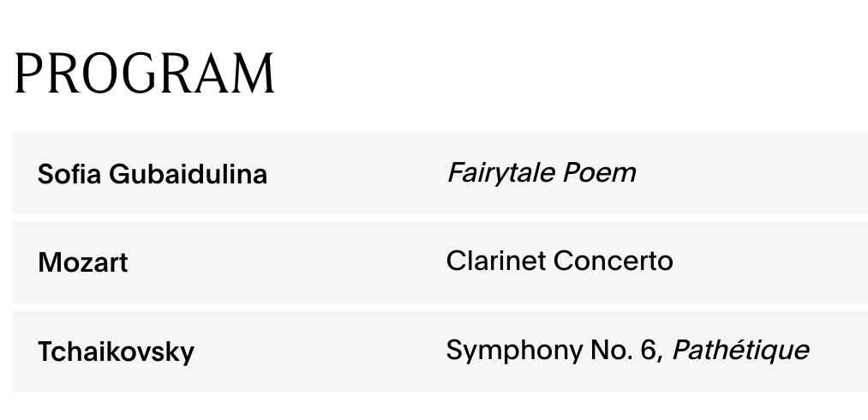The height and width of the screenshot is (420, 868).
Task: Click the italic Pathétique subtitle
Action: click(740, 351)
